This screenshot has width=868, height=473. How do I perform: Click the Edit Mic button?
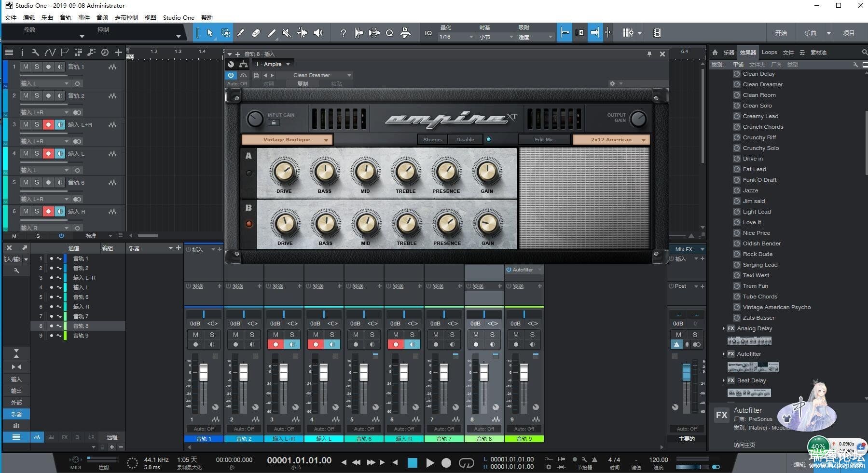tap(544, 139)
